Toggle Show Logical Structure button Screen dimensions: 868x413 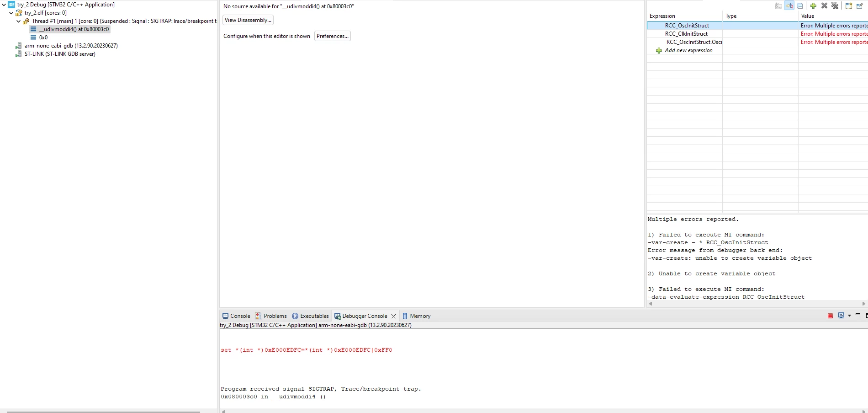click(x=789, y=6)
